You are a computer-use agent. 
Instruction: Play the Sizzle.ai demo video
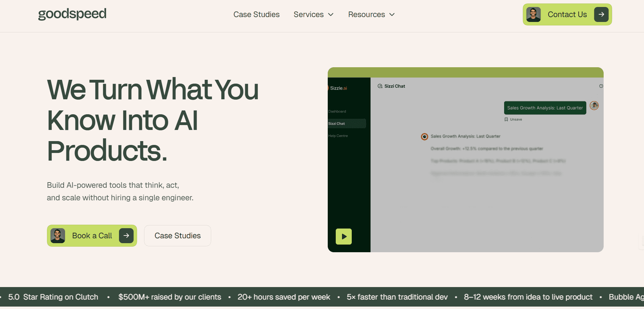pyautogui.click(x=344, y=237)
